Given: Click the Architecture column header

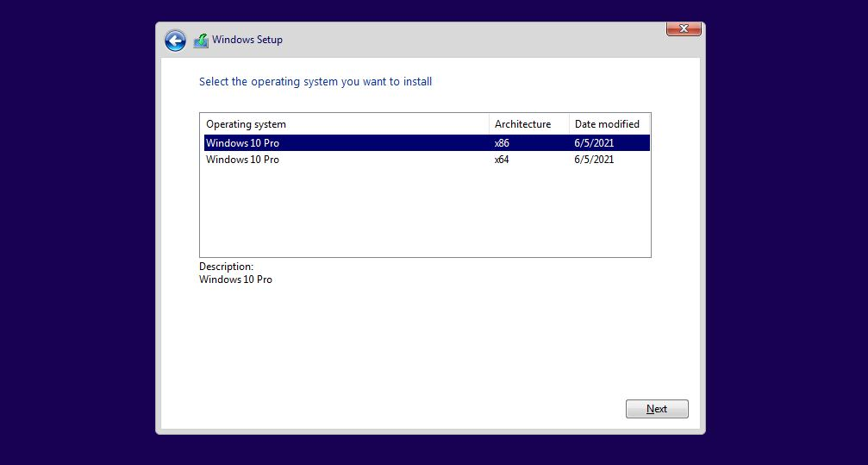Looking at the screenshot, I should click(529, 124).
